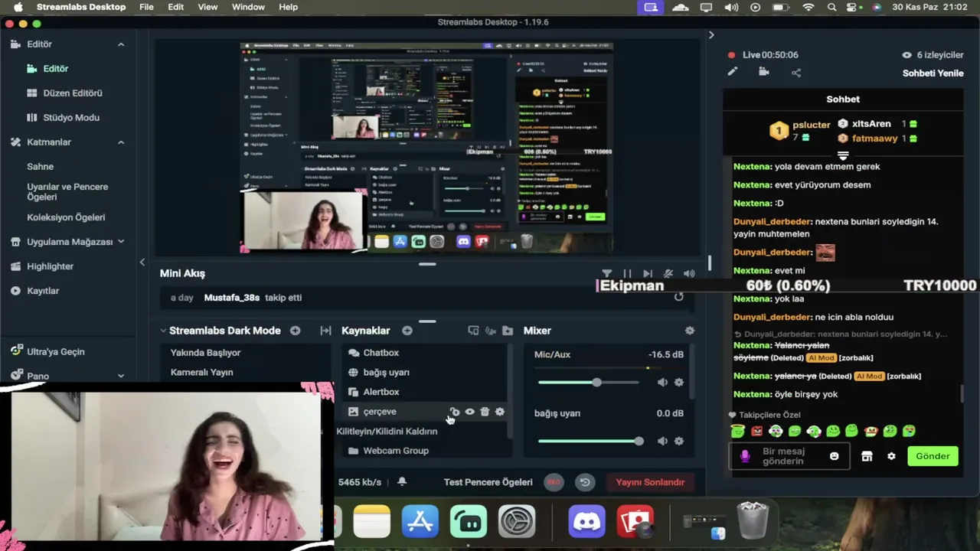Select the Webcam Group folder source

[396, 451]
